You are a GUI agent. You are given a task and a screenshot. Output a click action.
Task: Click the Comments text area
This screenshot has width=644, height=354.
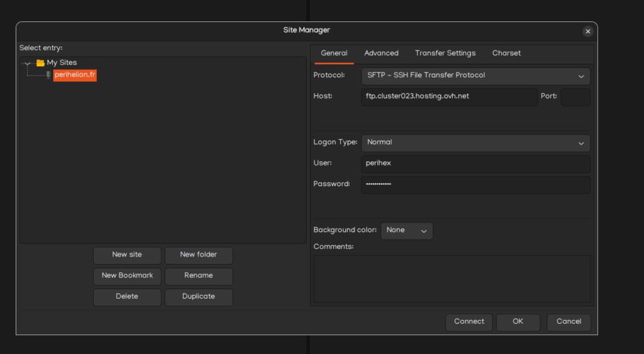(452, 279)
